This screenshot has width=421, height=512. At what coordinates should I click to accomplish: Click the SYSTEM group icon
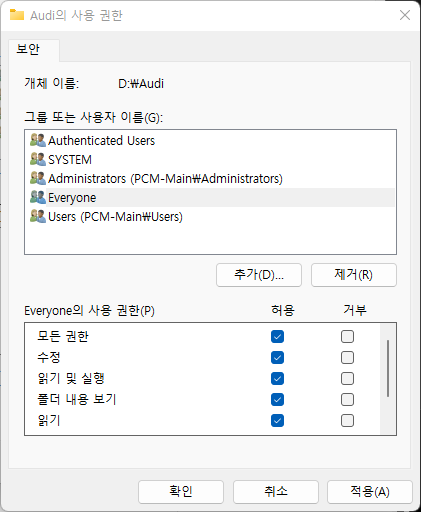pos(38,159)
